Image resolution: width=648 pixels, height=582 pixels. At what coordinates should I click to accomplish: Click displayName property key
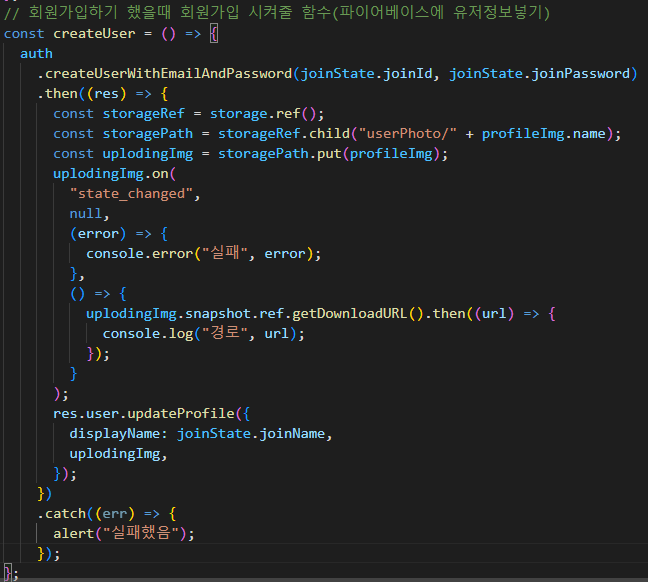click(x=114, y=434)
